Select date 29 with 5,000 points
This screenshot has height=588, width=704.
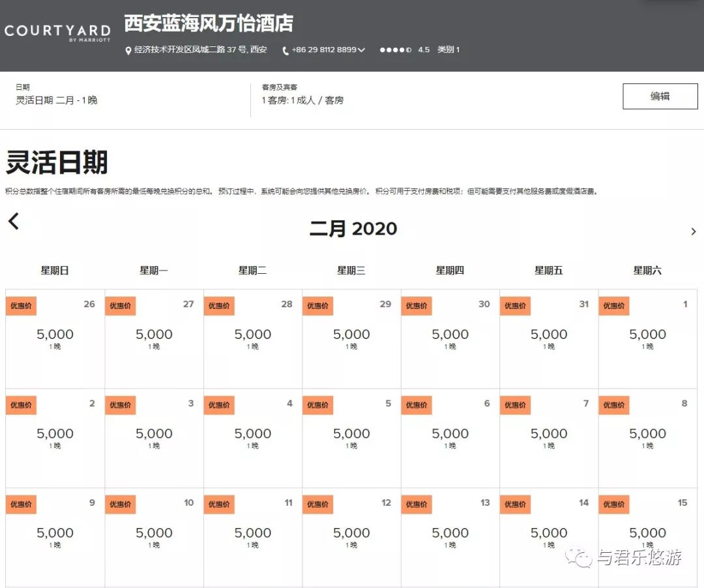pyautogui.click(x=351, y=339)
